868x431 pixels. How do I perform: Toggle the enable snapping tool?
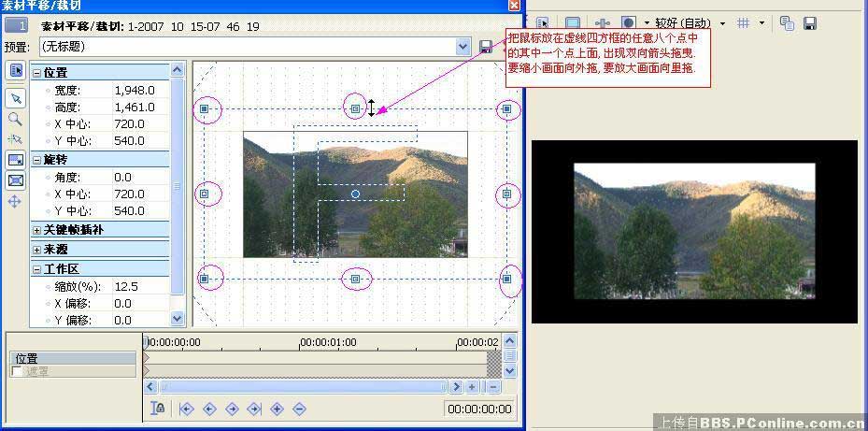[16, 139]
